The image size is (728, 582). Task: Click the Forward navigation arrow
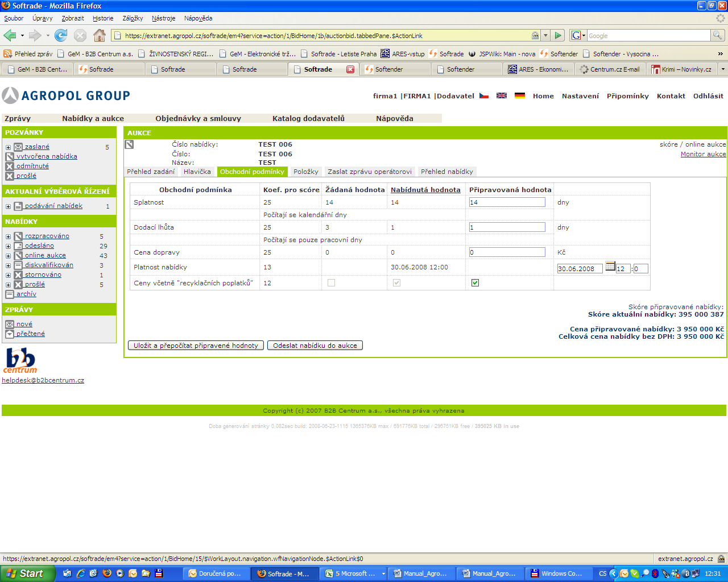[35, 35]
